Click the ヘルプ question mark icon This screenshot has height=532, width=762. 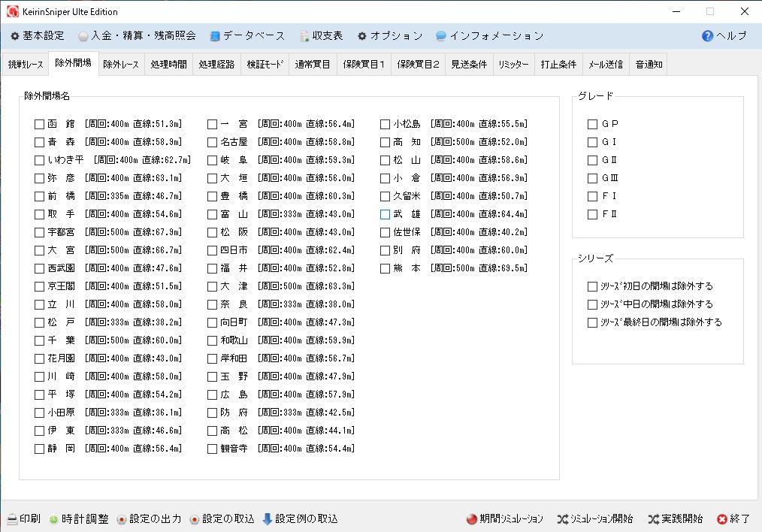tap(708, 35)
